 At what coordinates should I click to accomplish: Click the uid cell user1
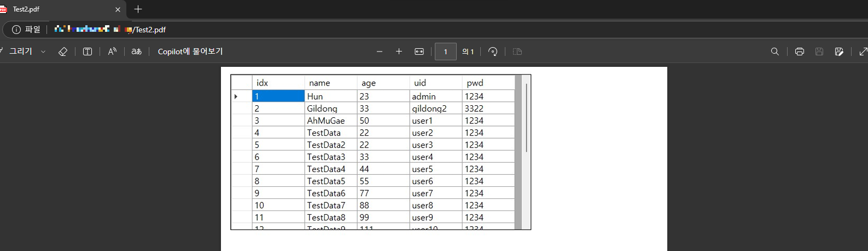tap(436, 121)
